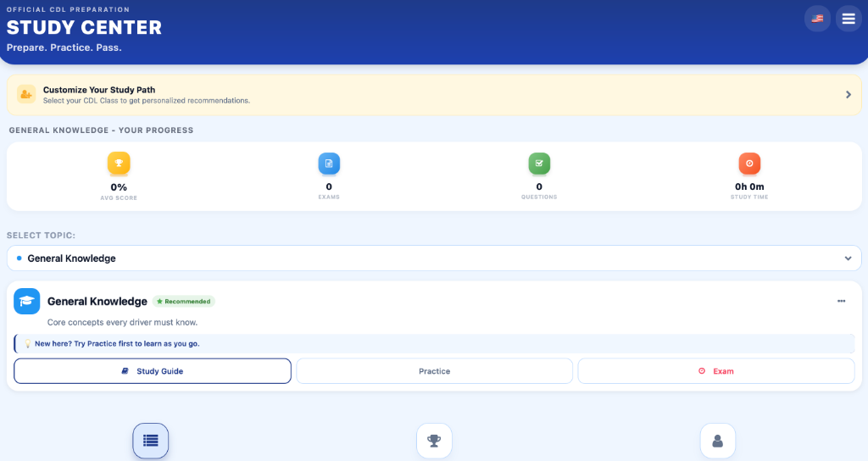
Task: Click the Recommended badge
Action: (x=184, y=302)
